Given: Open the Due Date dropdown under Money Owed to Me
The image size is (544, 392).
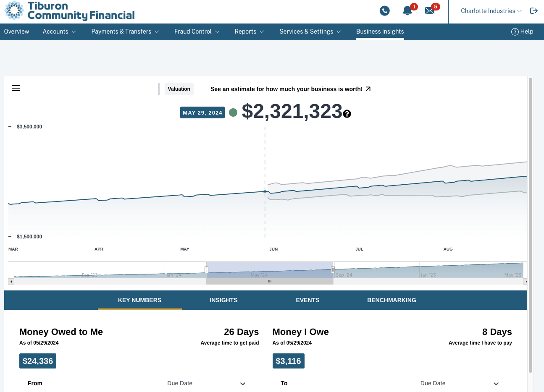Looking at the screenshot, I should pyautogui.click(x=242, y=384).
